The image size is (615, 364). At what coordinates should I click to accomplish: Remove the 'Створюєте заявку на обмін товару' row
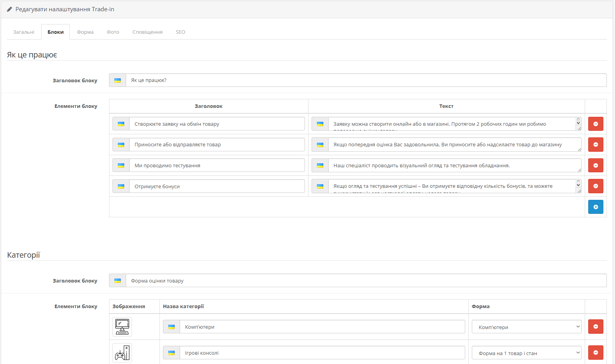coord(596,124)
